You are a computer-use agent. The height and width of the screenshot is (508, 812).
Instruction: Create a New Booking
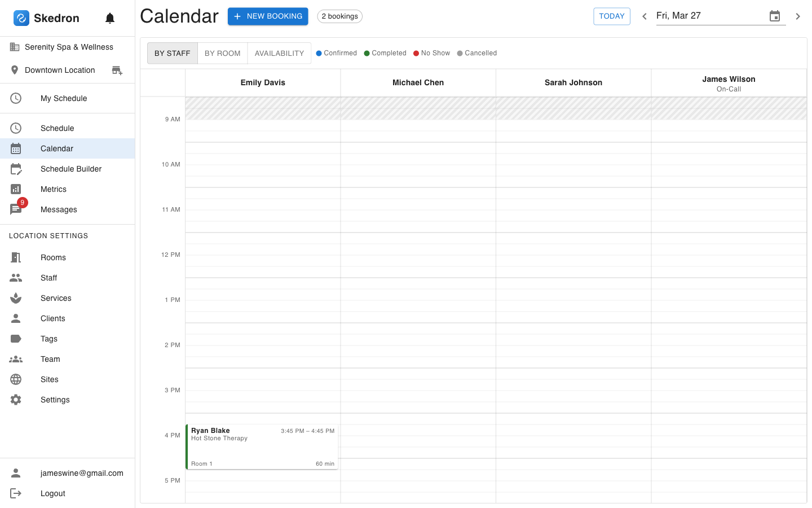coord(268,16)
